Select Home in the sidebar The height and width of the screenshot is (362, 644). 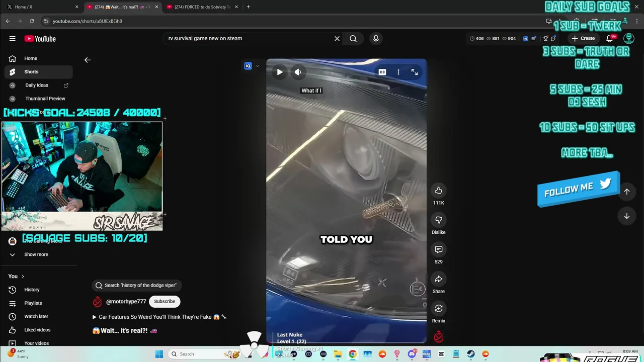(38, 58)
